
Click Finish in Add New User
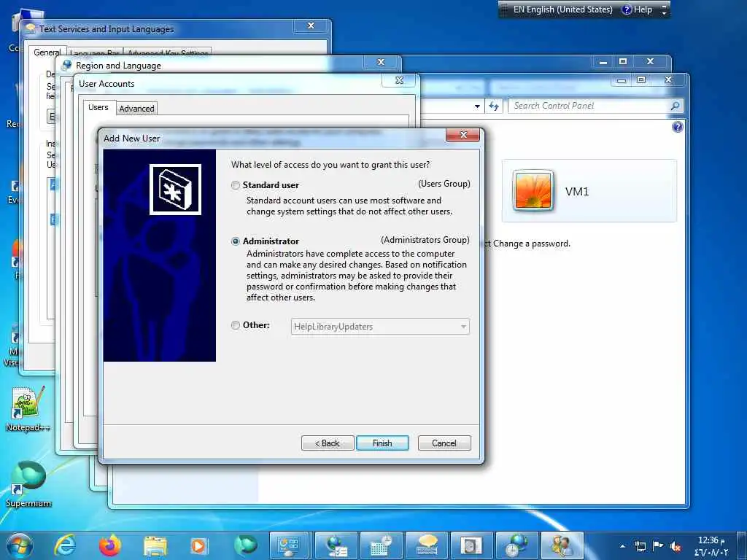click(x=382, y=443)
